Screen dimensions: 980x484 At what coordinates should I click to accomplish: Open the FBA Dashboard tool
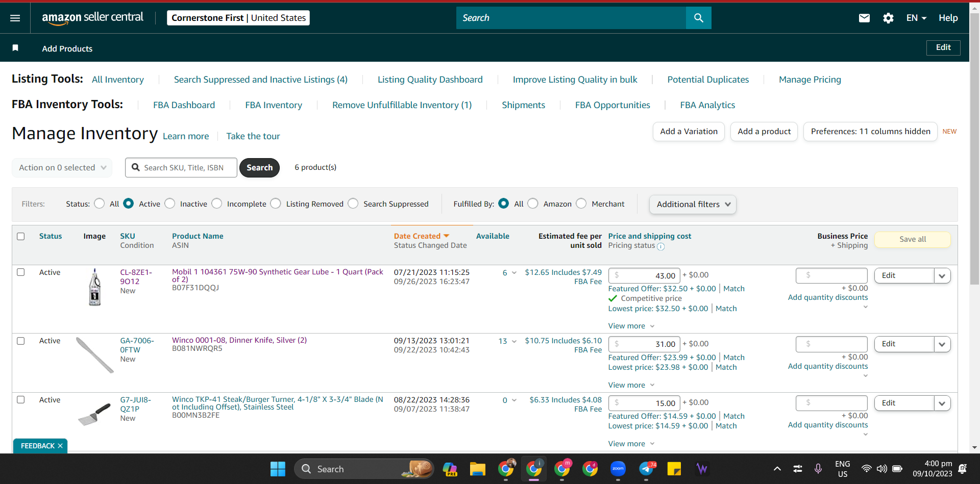point(184,105)
